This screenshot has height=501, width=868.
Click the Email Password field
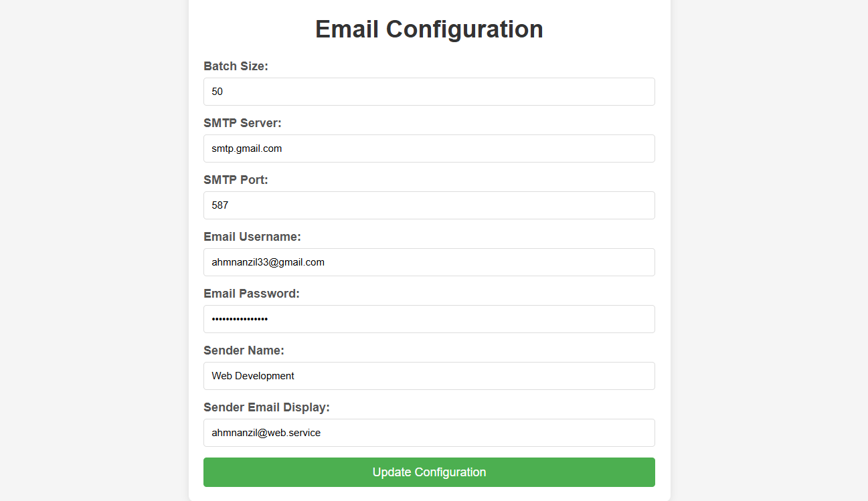[x=429, y=319]
